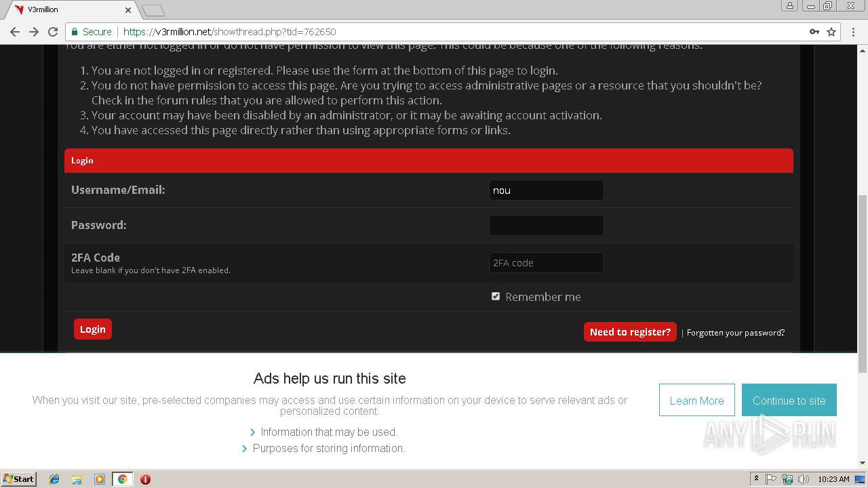Click the 10:23 AM clock
This screenshot has height=488, width=868.
(833, 479)
